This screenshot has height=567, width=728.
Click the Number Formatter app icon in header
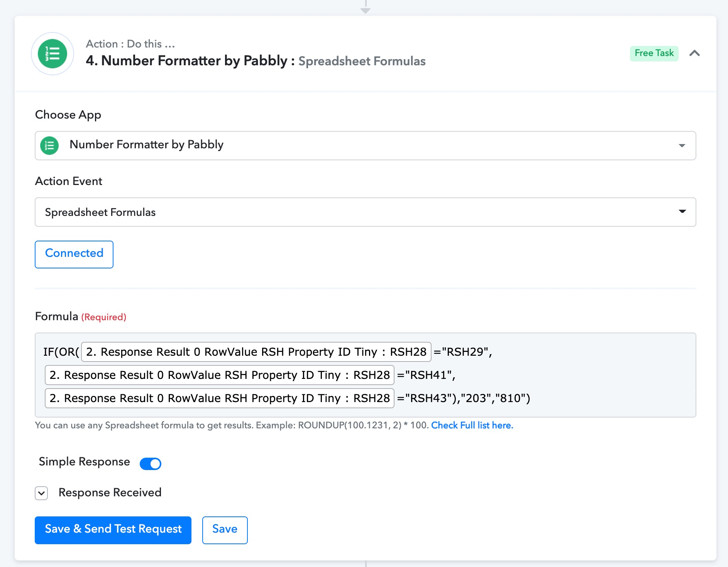pyautogui.click(x=52, y=54)
